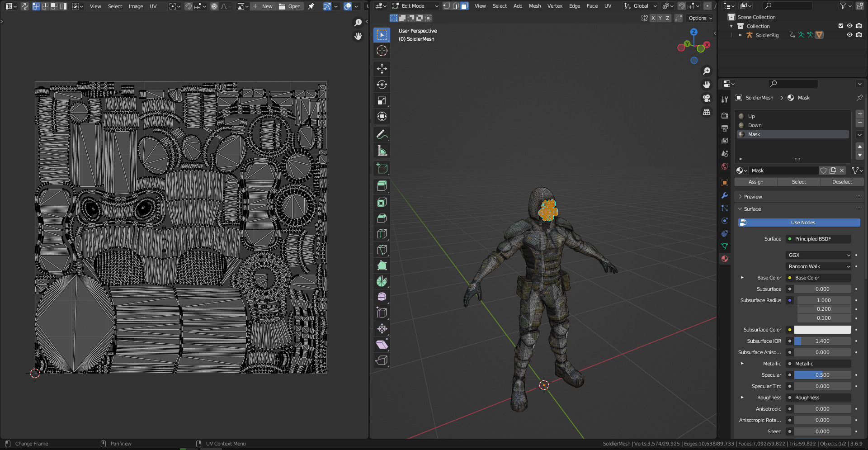Viewport: 868px width, 450px height.
Task: Open the World properties tab
Action: 725,166
